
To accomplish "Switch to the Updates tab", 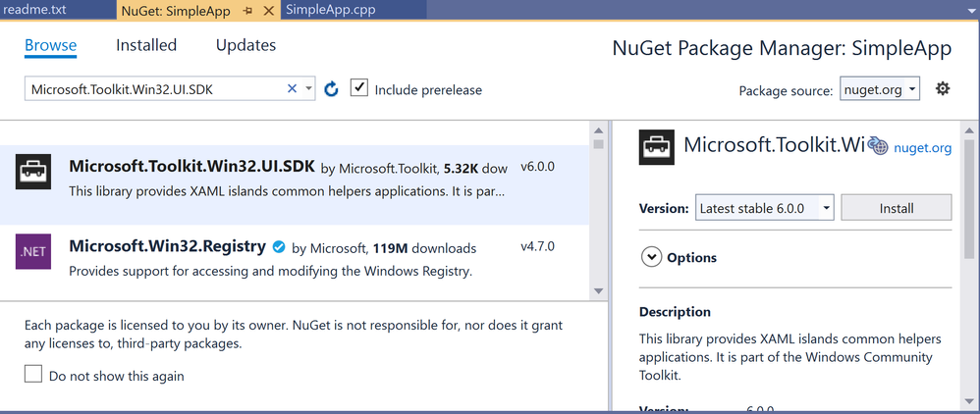I will (x=245, y=45).
